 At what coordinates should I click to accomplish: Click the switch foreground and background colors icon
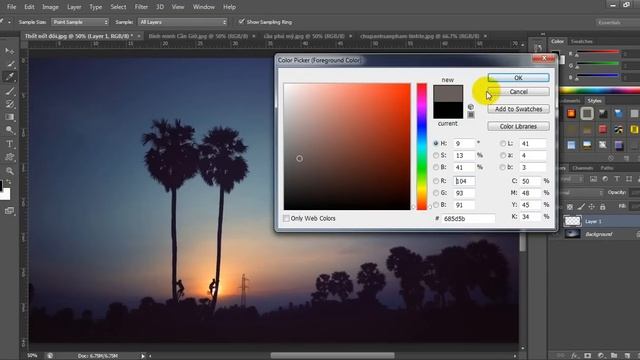point(9,181)
